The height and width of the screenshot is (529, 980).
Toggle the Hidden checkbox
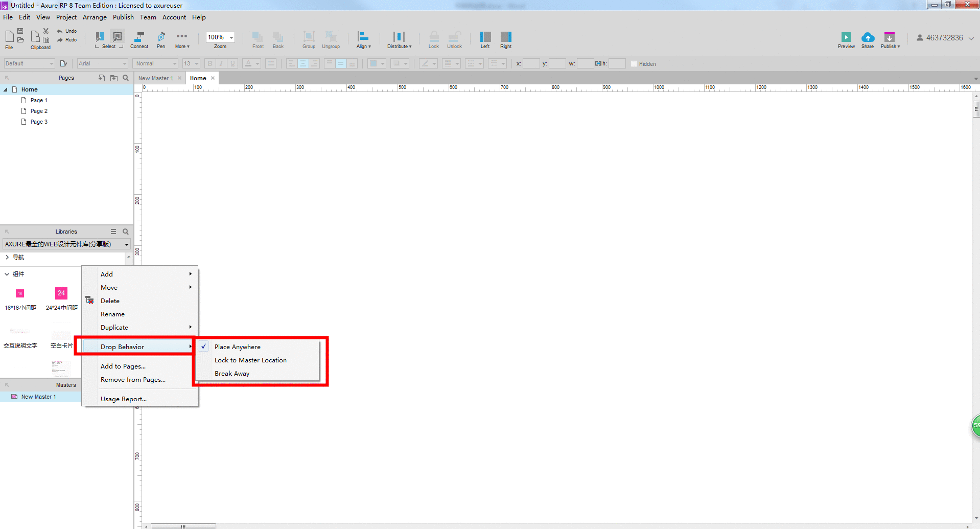[x=634, y=64]
